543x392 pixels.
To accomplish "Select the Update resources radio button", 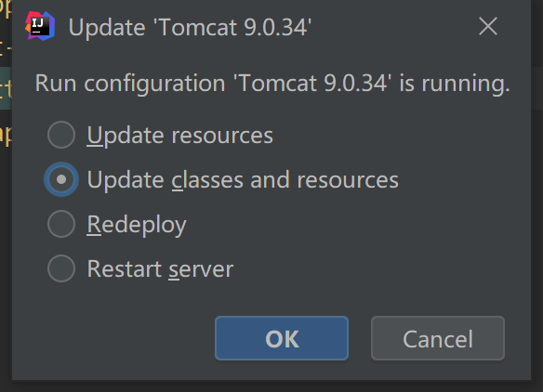I will [61, 135].
